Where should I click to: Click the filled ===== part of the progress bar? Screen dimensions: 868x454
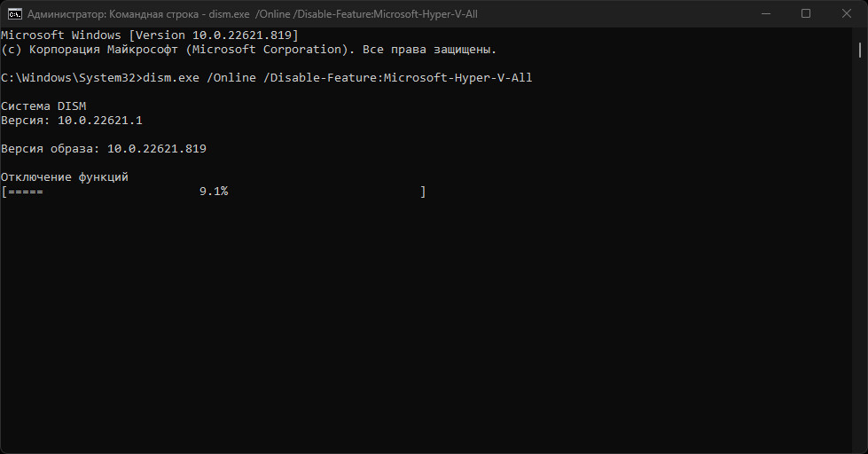point(26,192)
